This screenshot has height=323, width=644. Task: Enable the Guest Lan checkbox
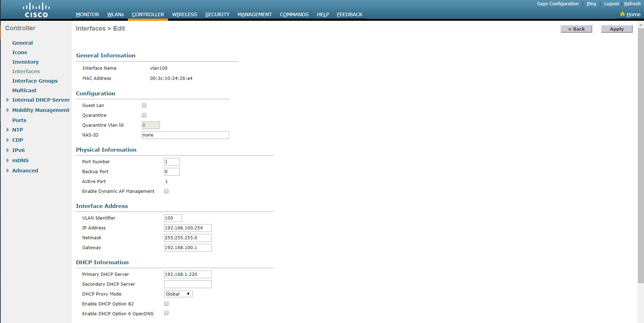click(x=144, y=105)
